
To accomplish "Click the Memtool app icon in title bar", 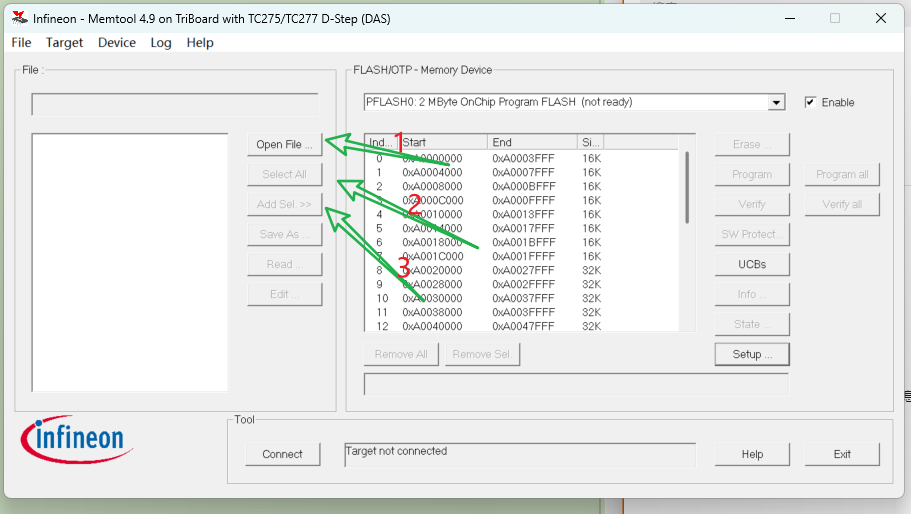I will 19,19.
